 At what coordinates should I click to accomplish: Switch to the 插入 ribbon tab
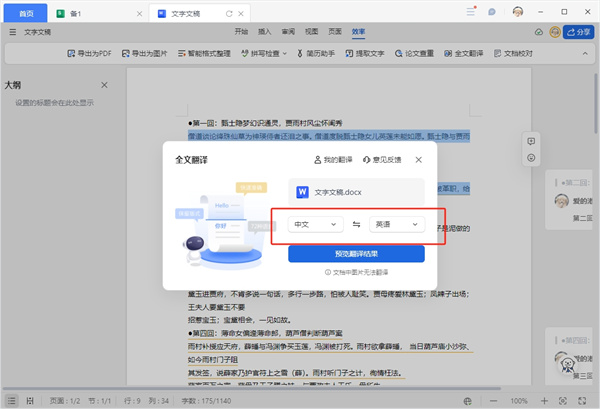[265, 31]
